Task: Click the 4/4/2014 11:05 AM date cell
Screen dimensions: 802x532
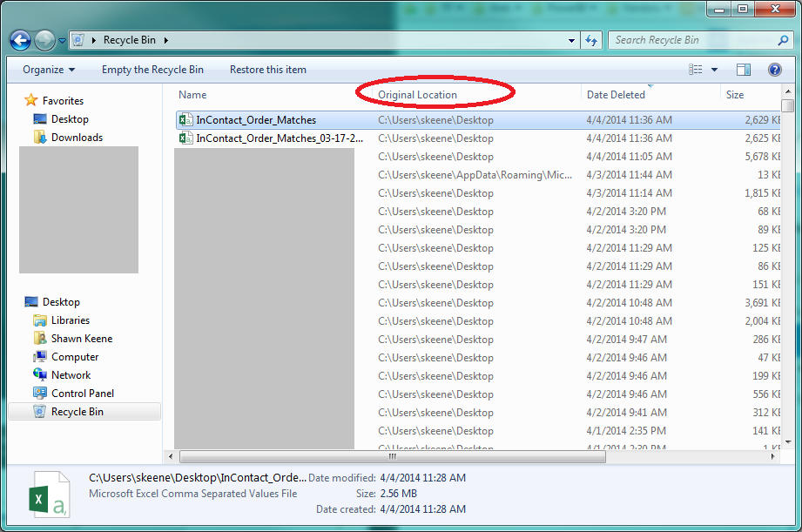Action: point(629,157)
